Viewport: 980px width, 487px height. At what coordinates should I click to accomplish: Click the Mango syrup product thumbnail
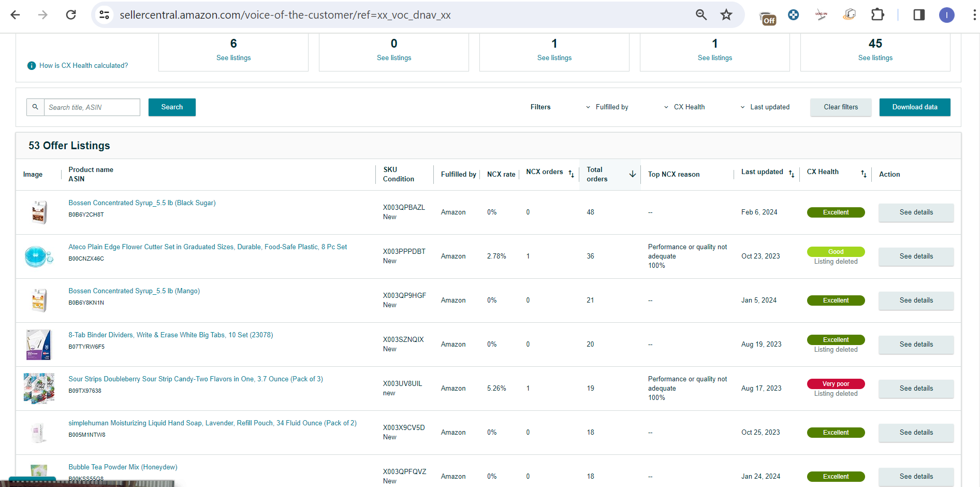coord(39,300)
